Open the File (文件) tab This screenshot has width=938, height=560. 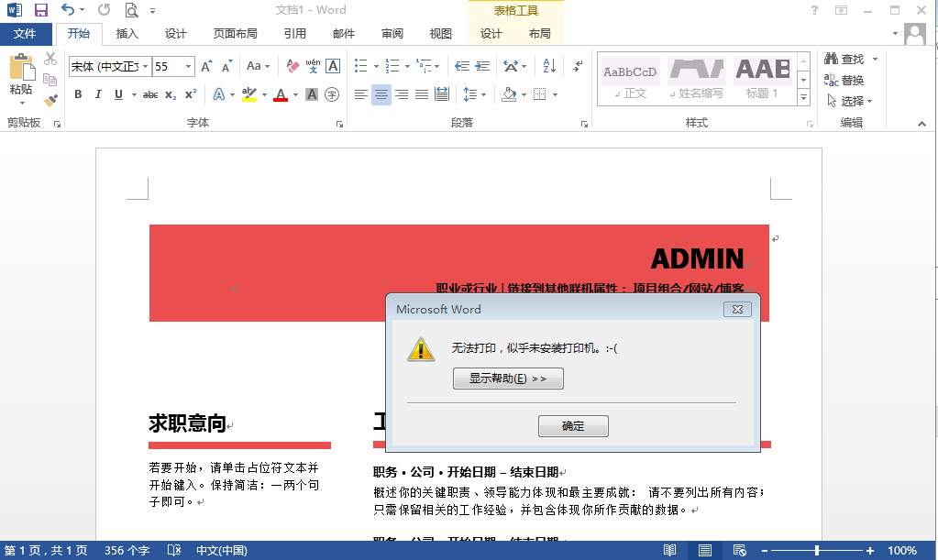25,34
